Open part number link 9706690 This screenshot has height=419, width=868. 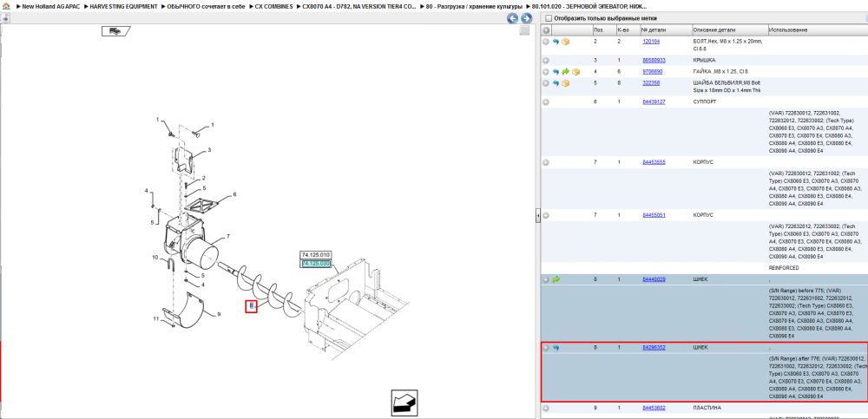[x=652, y=72]
